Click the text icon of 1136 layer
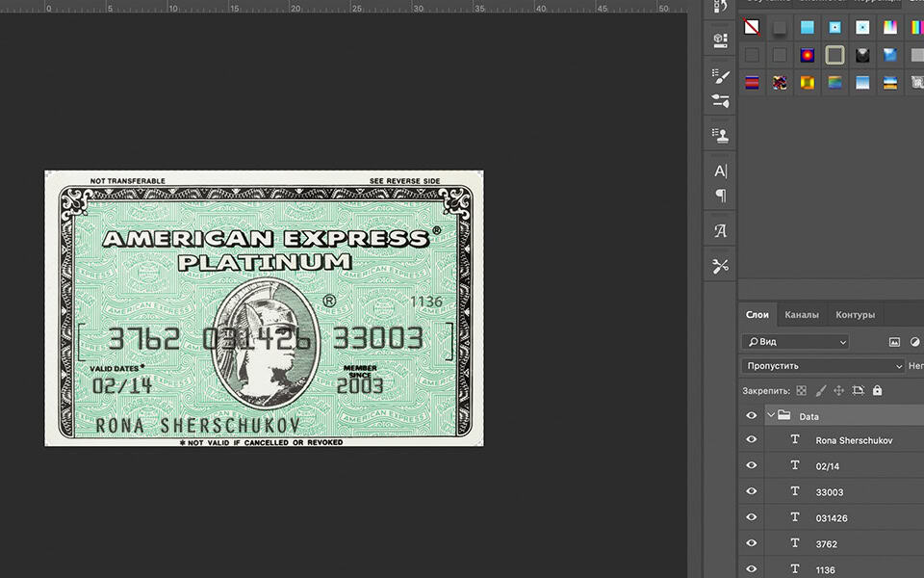This screenshot has height=578, width=924. point(795,569)
